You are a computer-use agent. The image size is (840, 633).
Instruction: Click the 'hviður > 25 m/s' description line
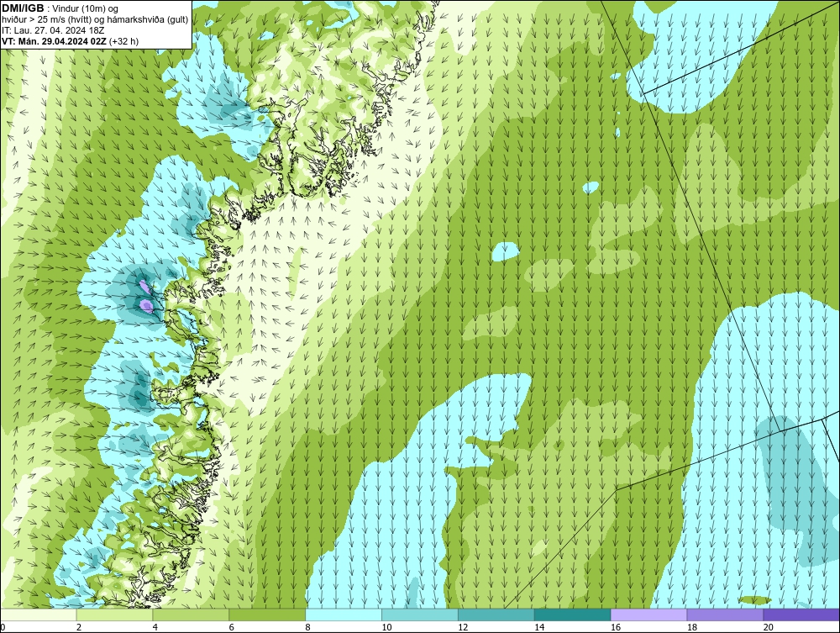click(95, 20)
